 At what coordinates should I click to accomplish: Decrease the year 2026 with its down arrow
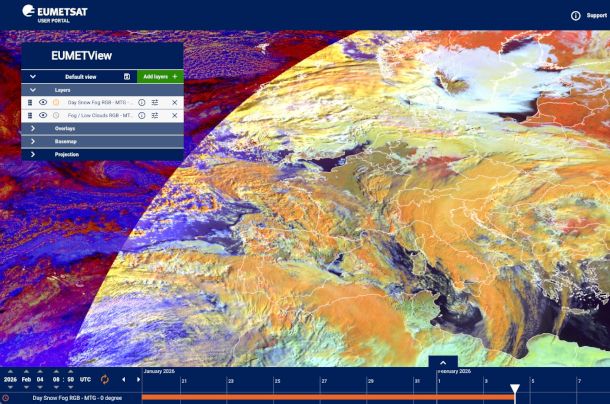click(x=11, y=387)
